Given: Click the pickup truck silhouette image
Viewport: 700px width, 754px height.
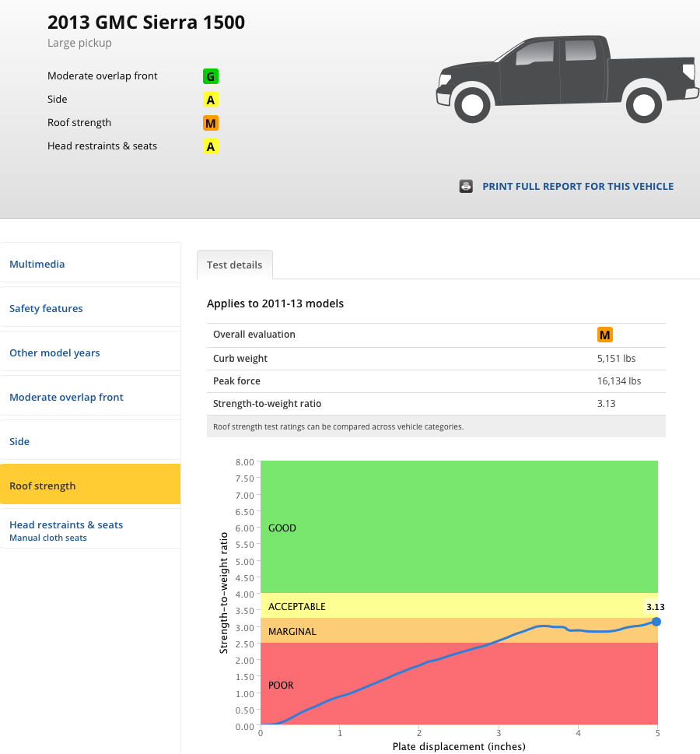Looking at the screenshot, I should [567, 79].
